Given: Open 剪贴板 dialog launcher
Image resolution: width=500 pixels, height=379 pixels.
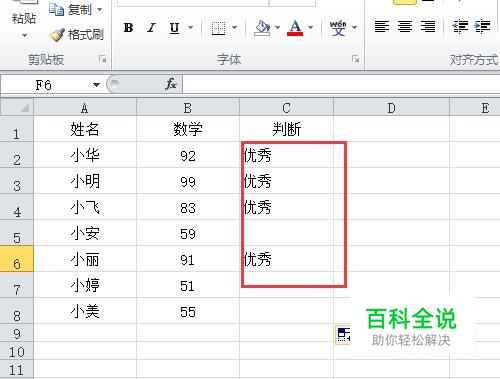Looking at the screenshot, I should [102, 59].
